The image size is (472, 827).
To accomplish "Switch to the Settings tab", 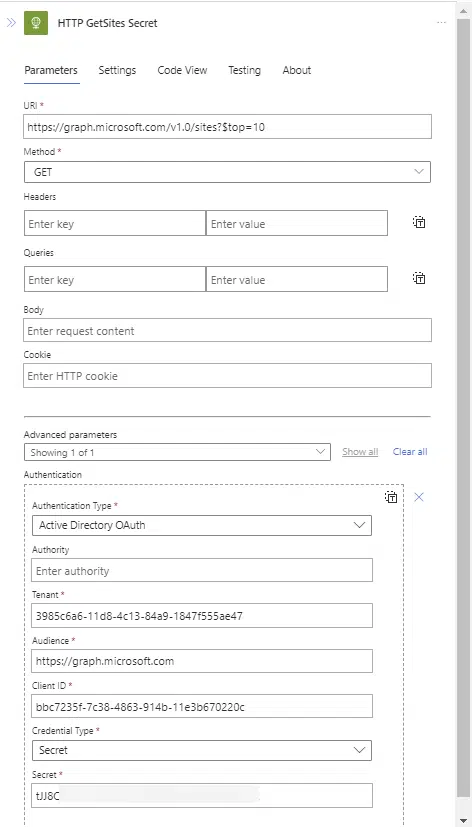I will [117, 70].
